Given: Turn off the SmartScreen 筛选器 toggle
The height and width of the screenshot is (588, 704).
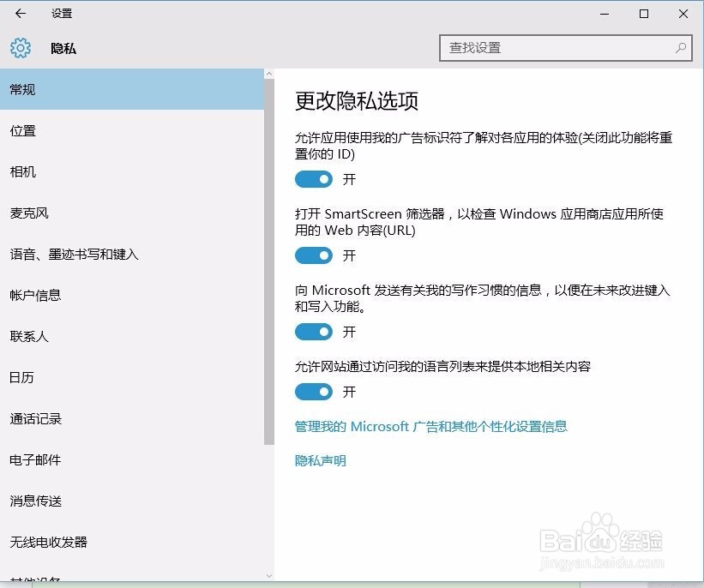Looking at the screenshot, I should (313, 255).
